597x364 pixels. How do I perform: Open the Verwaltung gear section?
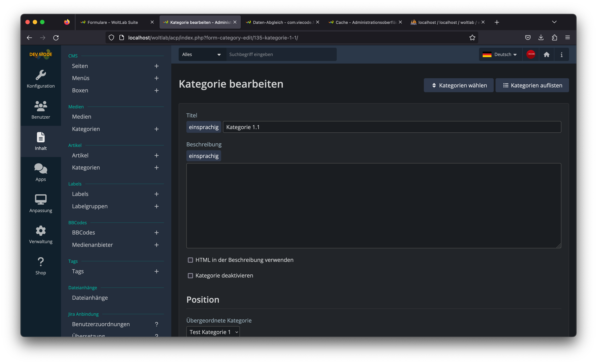coord(41,234)
